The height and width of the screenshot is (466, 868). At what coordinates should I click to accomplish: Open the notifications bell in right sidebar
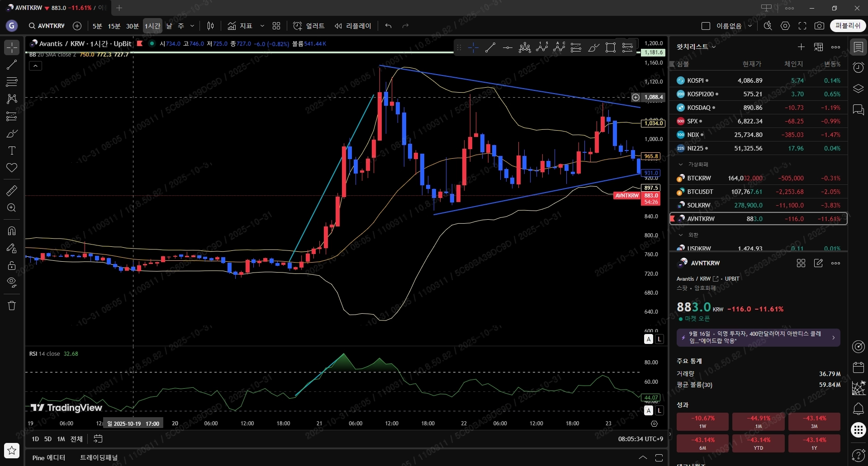coord(858,409)
